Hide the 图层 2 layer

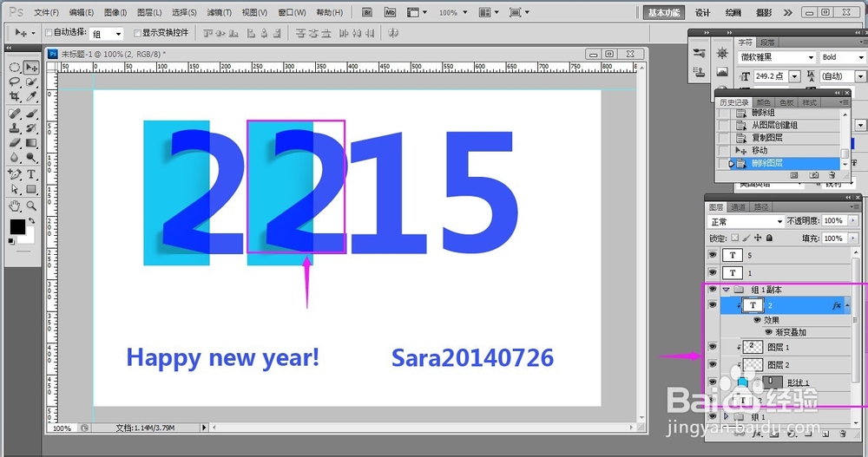click(x=713, y=364)
